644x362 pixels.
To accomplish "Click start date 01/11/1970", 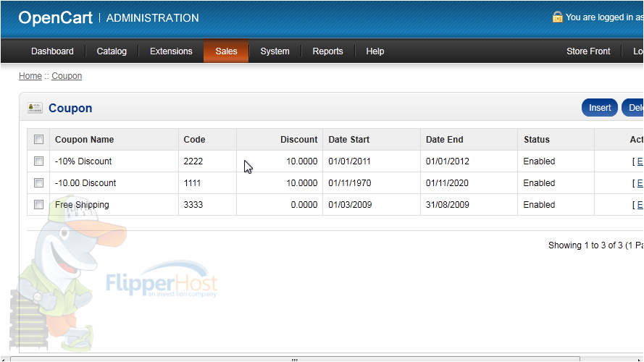I will tap(349, 183).
